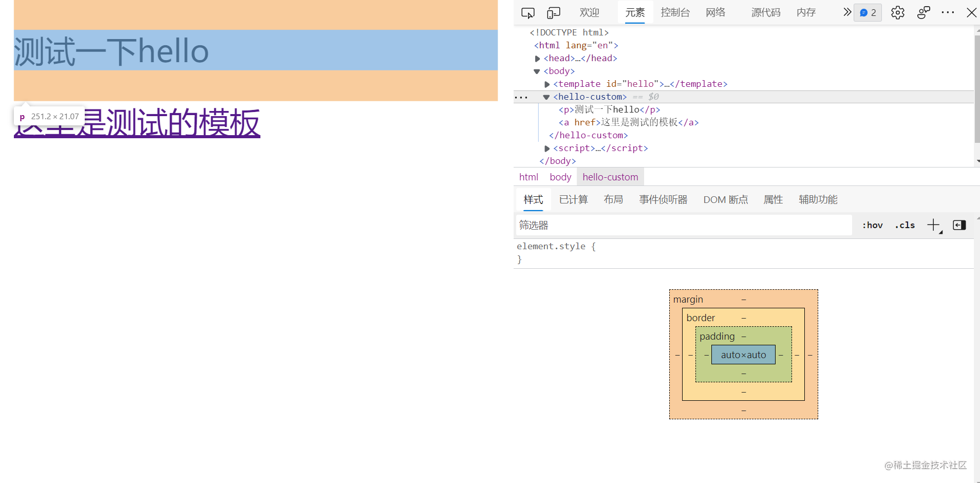Open the 已计算 styles tab

point(573,199)
